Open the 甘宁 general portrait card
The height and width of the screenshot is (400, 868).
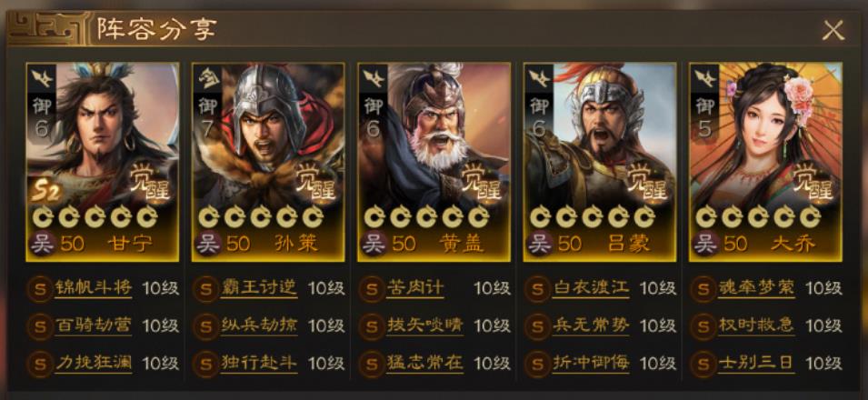(103, 162)
